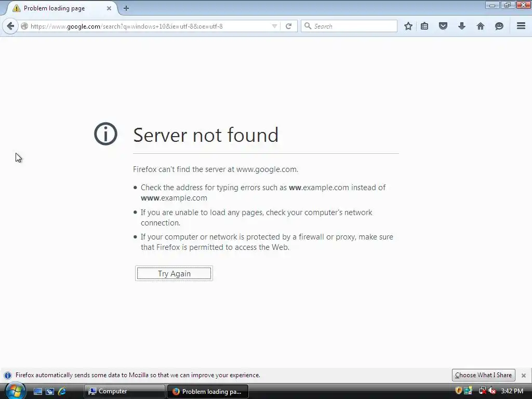Close the Problem loading page tab

coord(109,8)
